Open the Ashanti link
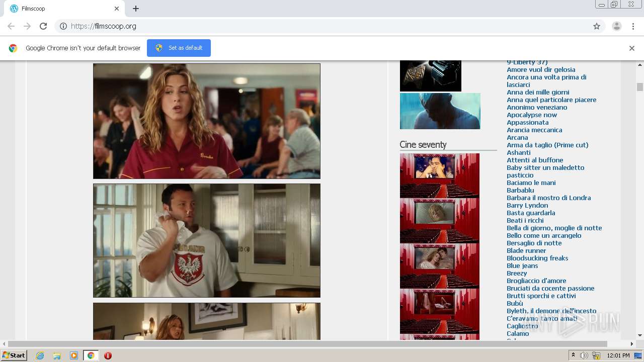The height and width of the screenshot is (362, 644). tap(519, 153)
